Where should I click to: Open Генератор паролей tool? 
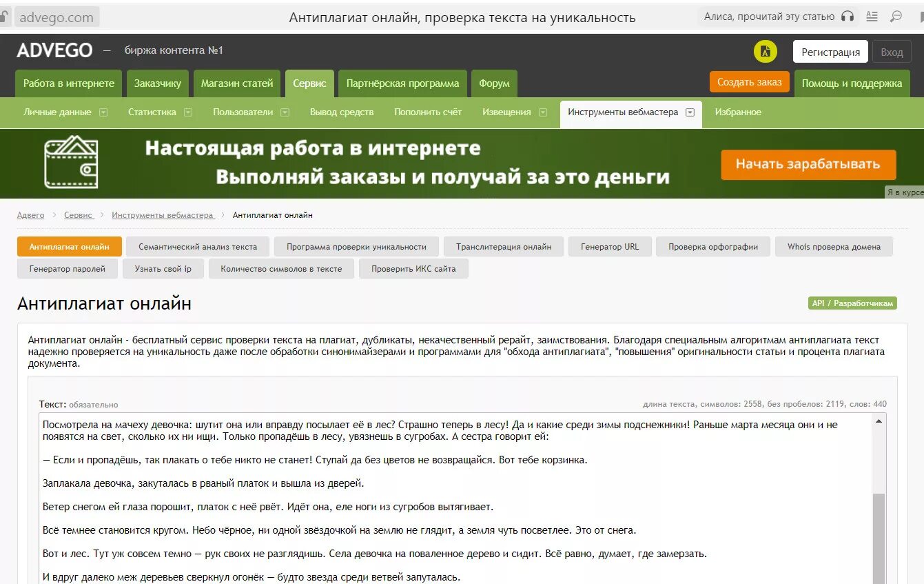(x=68, y=269)
